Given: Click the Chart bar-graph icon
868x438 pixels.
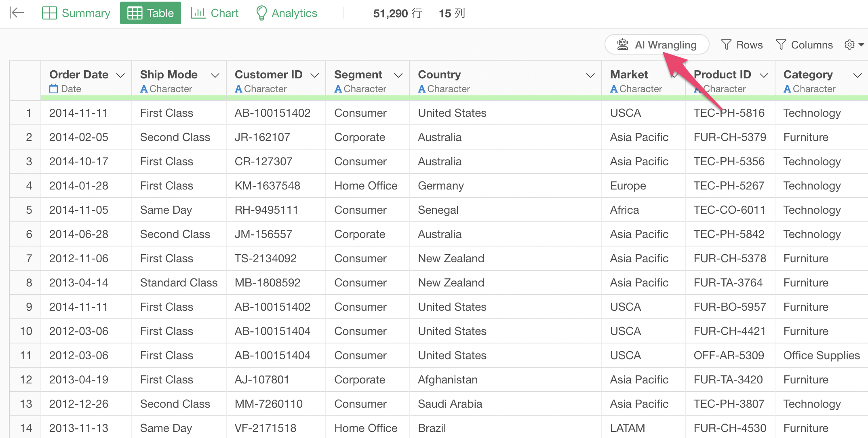Looking at the screenshot, I should 198,13.
